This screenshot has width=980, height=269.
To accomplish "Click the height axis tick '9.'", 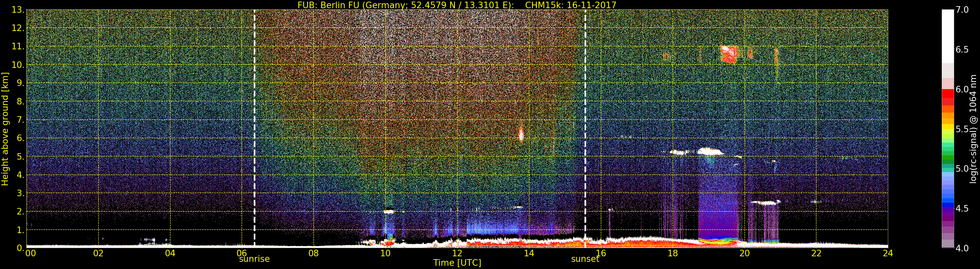I will coord(20,83).
